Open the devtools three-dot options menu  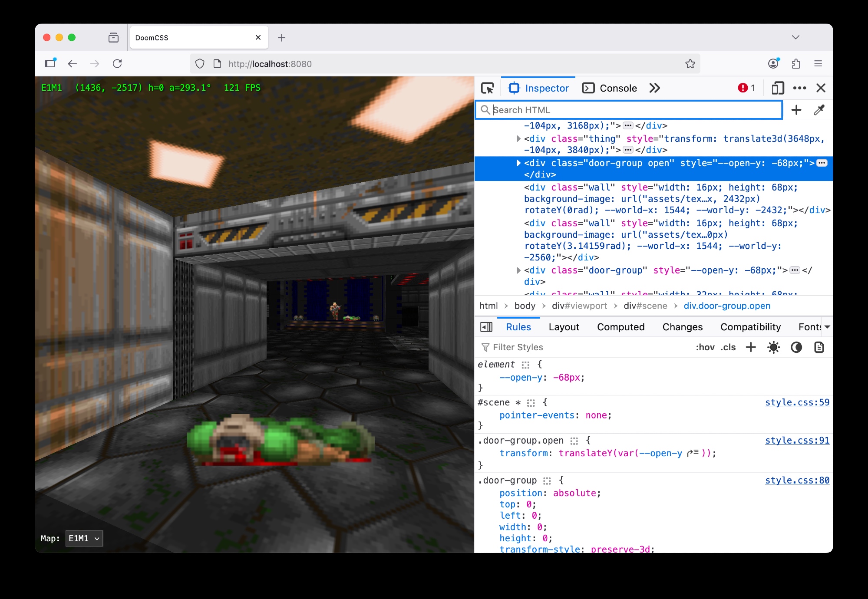click(799, 88)
